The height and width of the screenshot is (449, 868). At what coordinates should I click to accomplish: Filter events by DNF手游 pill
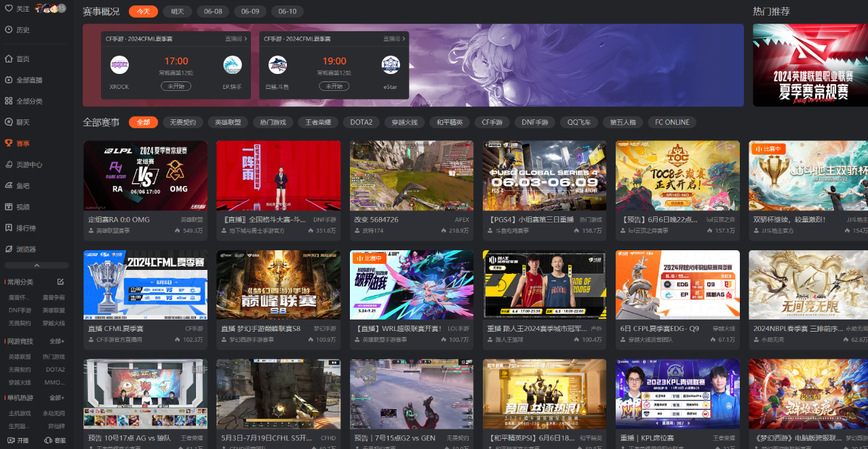pyautogui.click(x=535, y=122)
